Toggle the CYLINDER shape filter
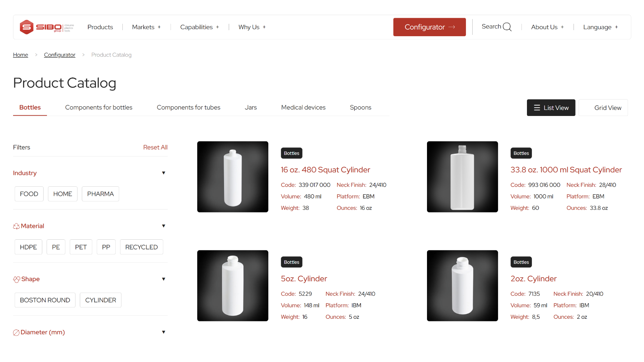Image resolution: width=644 pixels, height=362 pixels. (x=100, y=300)
